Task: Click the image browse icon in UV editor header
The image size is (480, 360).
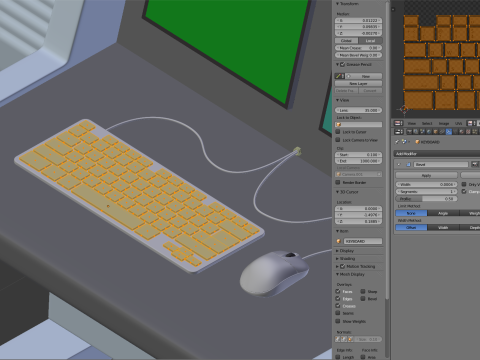Action: pos(470,123)
